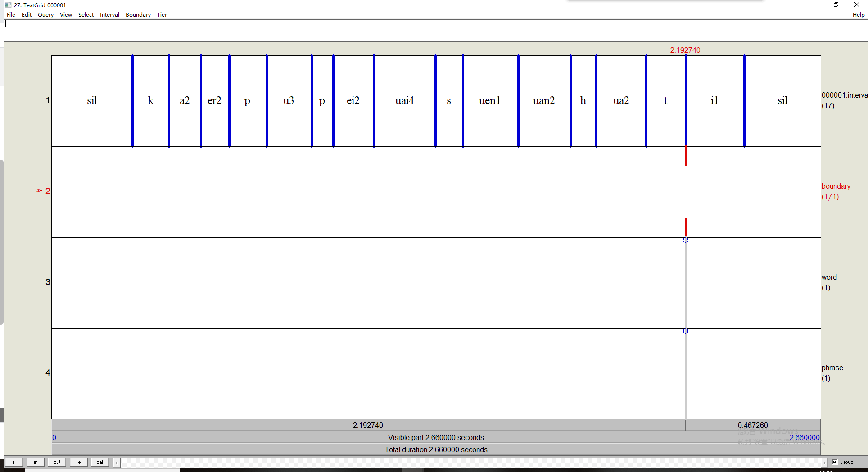Click the 'sel' zoom button
The image size is (868, 472).
79,462
